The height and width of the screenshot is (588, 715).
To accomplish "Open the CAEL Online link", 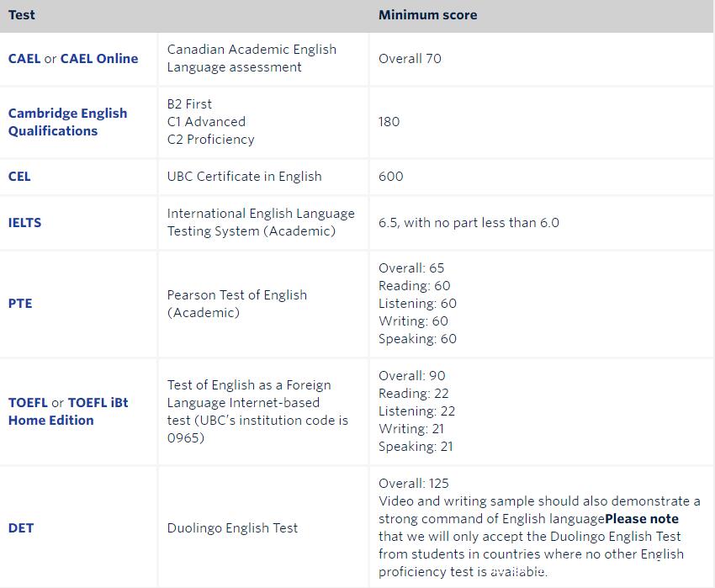I will pos(99,59).
